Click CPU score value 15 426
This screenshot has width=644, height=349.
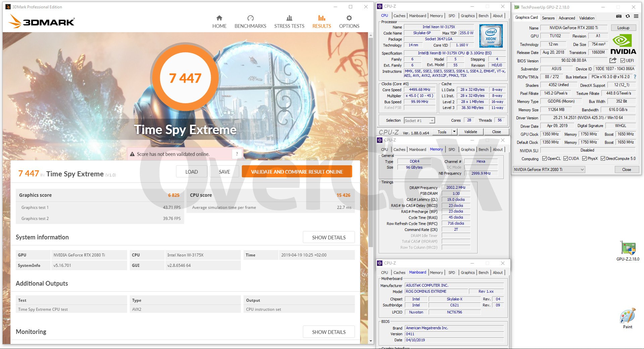[343, 195]
